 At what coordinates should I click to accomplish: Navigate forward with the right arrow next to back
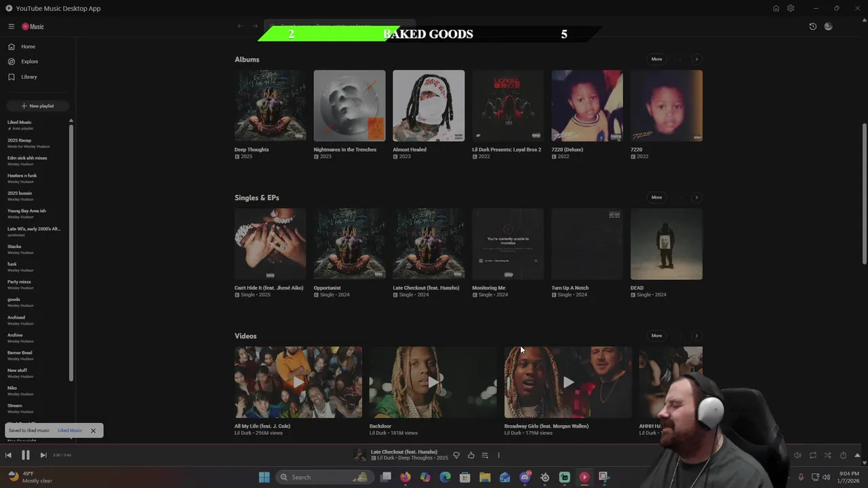coord(255,26)
